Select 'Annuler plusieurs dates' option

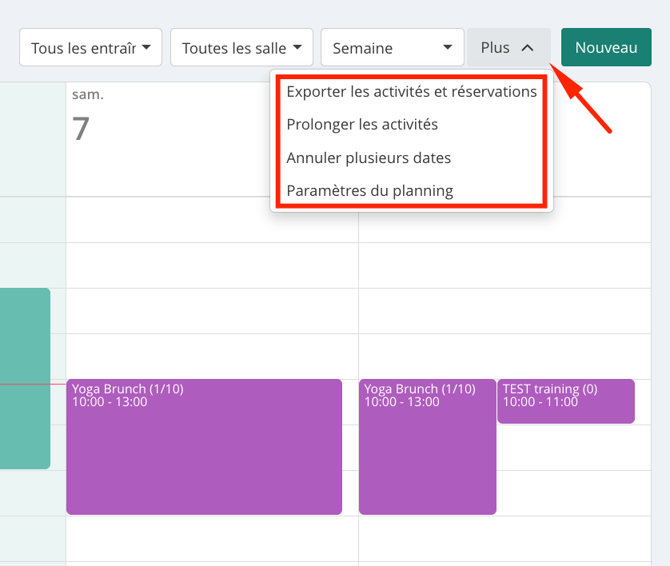click(x=369, y=158)
